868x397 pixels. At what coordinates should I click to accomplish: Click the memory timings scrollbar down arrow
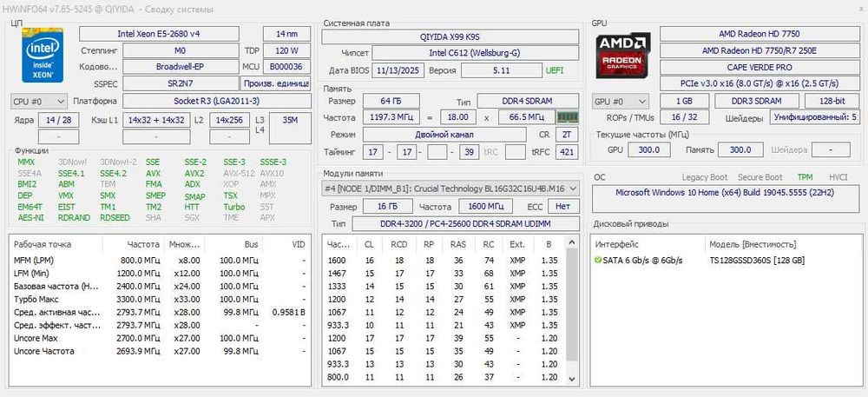tap(572, 379)
